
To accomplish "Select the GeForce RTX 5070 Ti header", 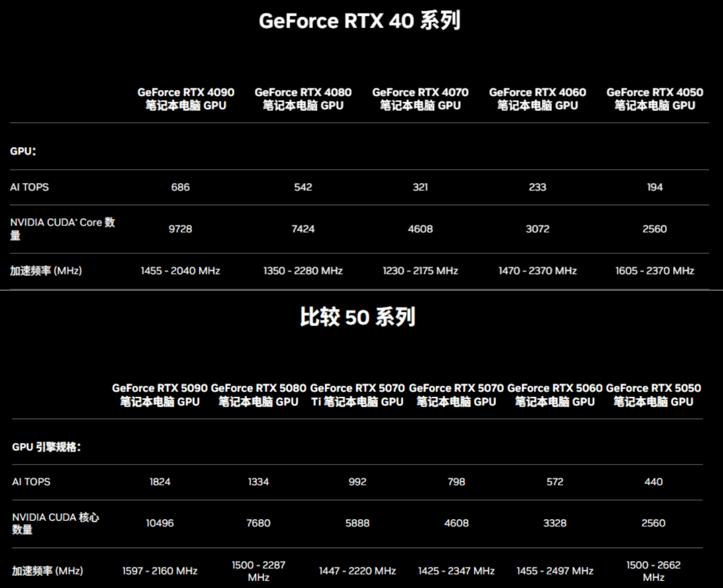I will (x=357, y=395).
